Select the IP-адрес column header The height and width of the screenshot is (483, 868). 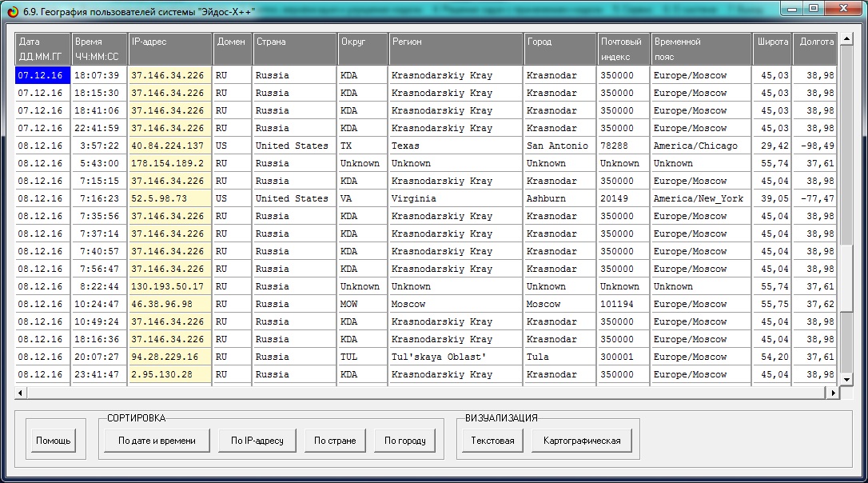point(170,49)
